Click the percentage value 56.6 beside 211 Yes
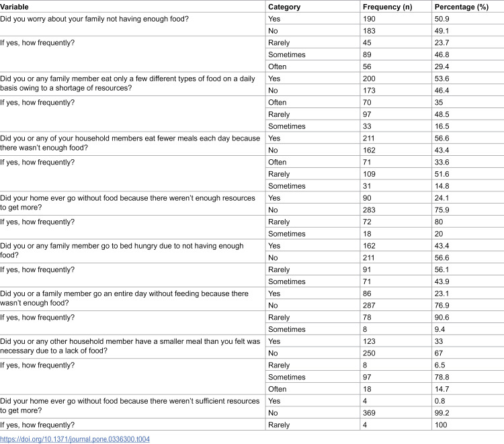The height and width of the screenshot is (444, 504). (442, 138)
